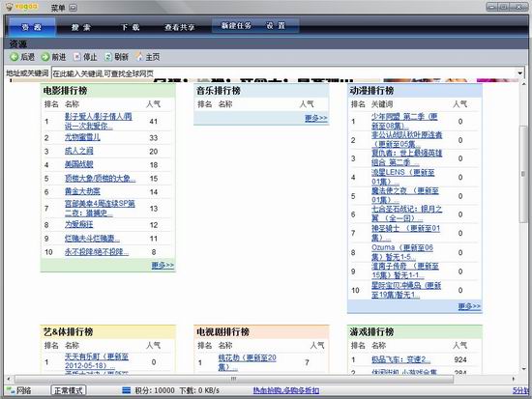Switch to the 下载 tab

[x=131, y=27]
